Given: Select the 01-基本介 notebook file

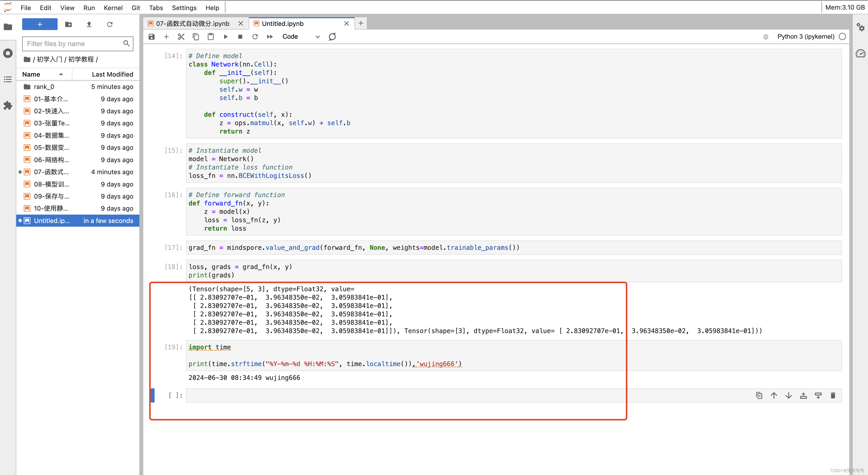Looking at the screenshot, I should [x=78, y=99].
